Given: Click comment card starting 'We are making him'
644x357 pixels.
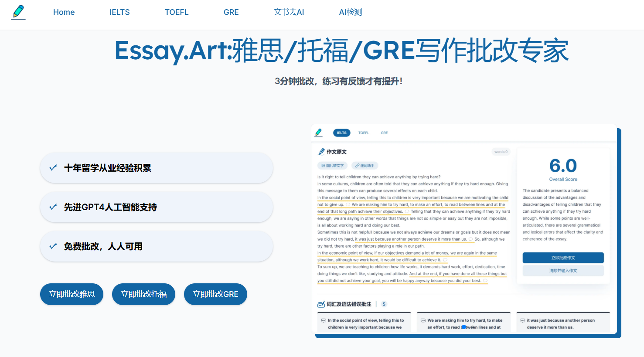Looking at the screenshot, I should click(x=464, y=323).
